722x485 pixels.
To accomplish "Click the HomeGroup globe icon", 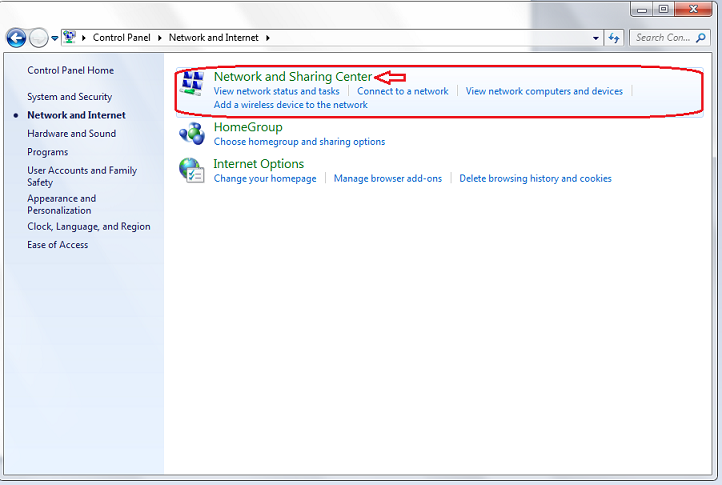I will pos(191,134).
